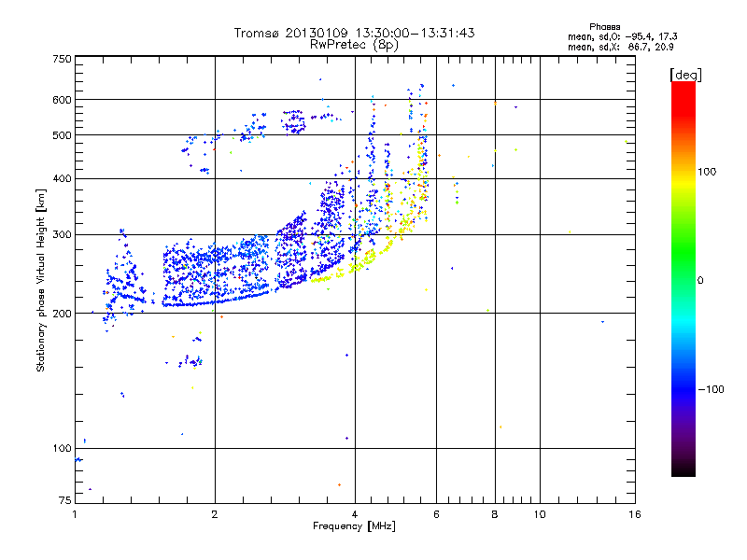Click the 'Stationary phase Virtual Height [km]' axis label
Screen dimensions: 747x560
(x=41, y=280)
